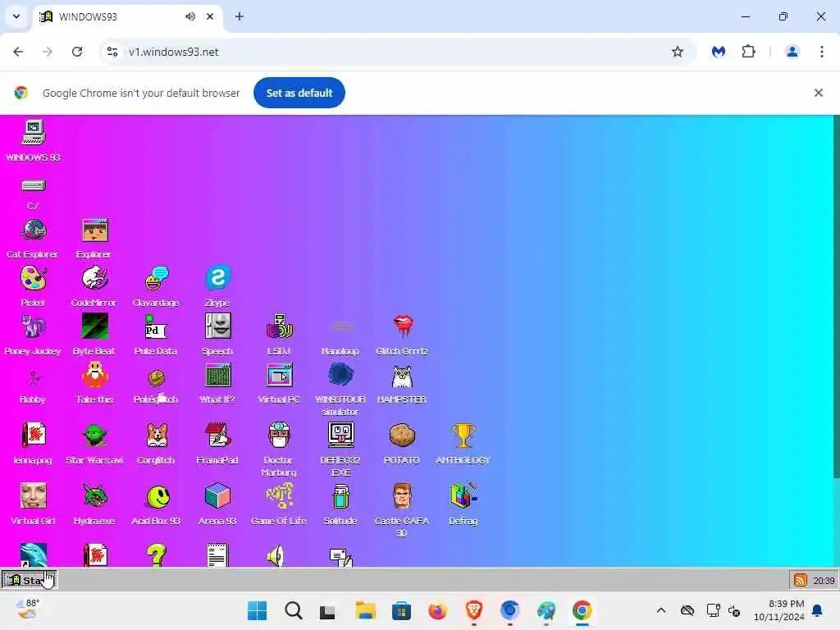Open Chrome three-dot menu
The image size is (840, 630).
(x=821, y=52)
